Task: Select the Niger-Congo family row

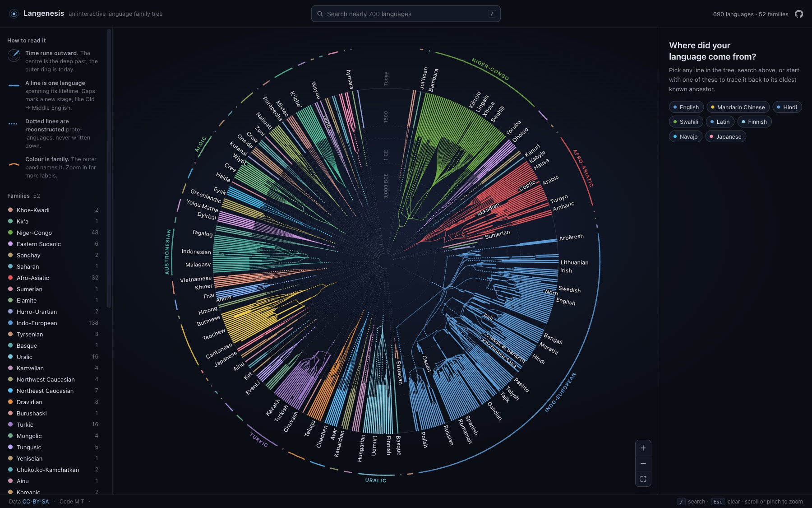Action: tap(53, 233)
